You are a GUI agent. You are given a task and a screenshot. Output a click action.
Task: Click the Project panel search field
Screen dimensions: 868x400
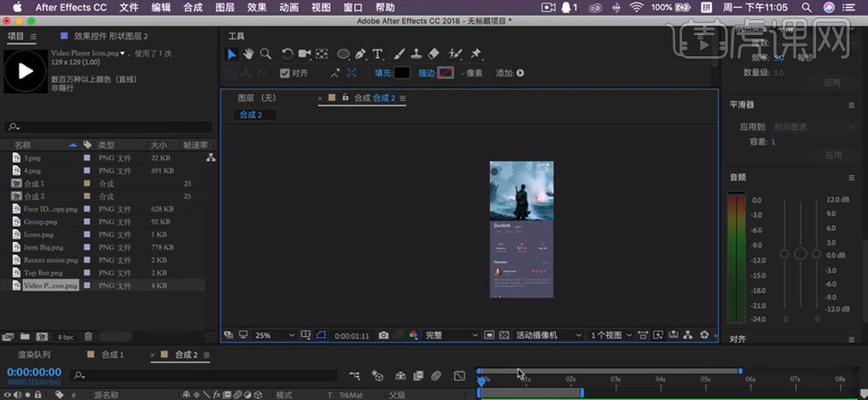[x=108, y=127]
